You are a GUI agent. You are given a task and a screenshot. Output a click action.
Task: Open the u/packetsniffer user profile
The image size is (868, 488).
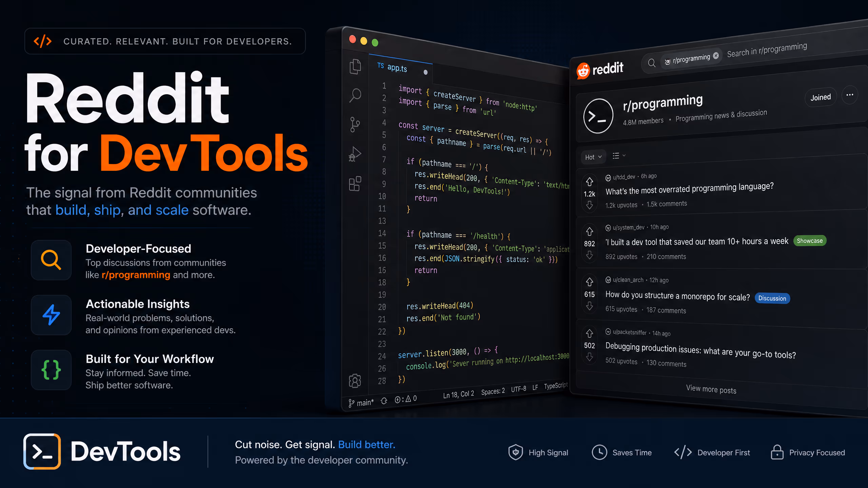[x=630, y=332]
